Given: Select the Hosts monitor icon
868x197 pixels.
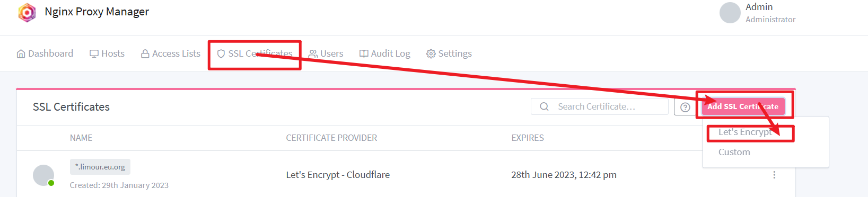Looking at the screenshot, I should 94,53.
